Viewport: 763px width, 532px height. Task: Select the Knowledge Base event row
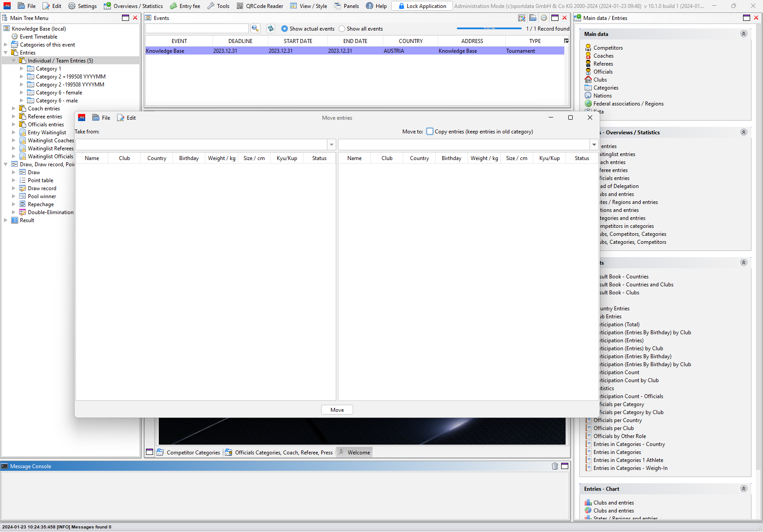point(354,51)
